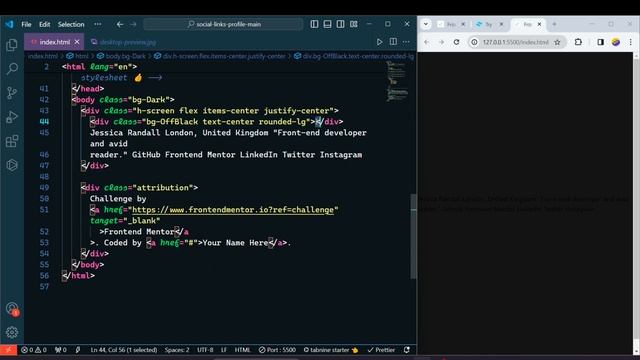Viewport: 640px width, 360px height.
Task: Click the browser page scrollbar
Action: (636, 200)
